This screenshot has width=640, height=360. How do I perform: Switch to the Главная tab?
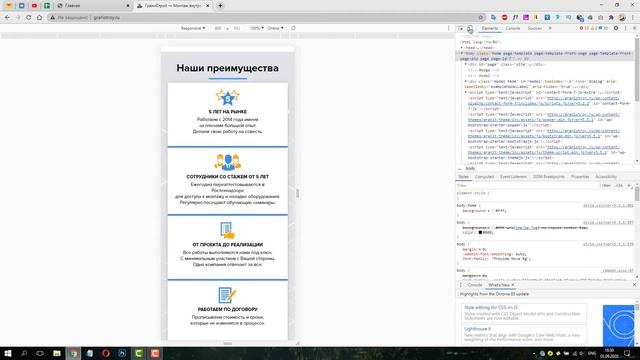(93, 6)
